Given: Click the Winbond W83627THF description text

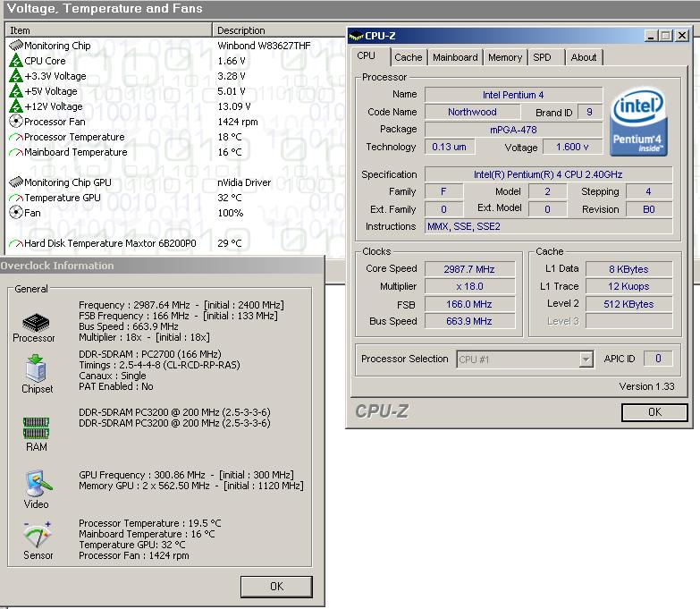Looking at the screenshot, I should [264, 46].
